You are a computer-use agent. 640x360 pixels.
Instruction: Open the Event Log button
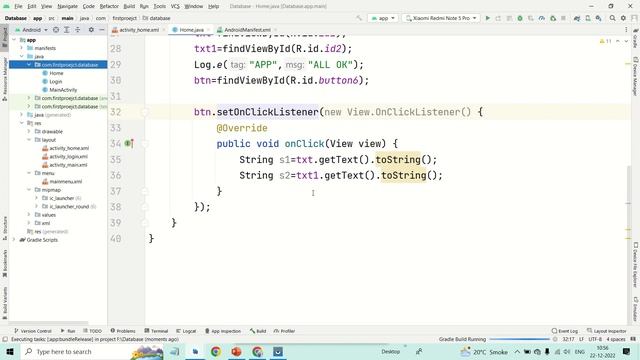(565, 331)
